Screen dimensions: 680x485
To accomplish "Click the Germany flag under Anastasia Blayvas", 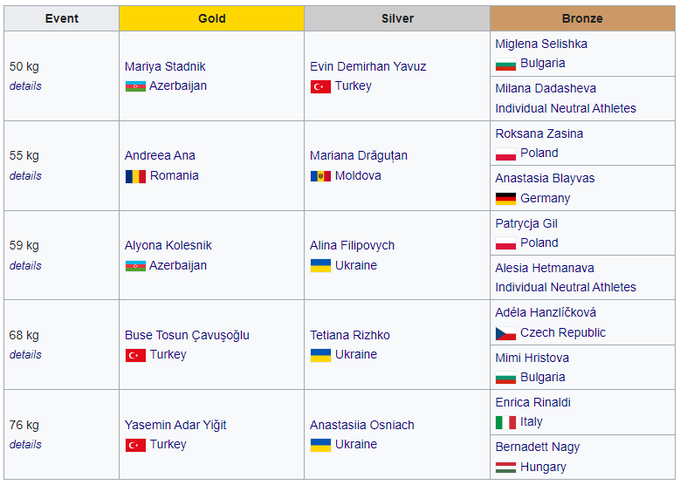I will click(505, 198).
